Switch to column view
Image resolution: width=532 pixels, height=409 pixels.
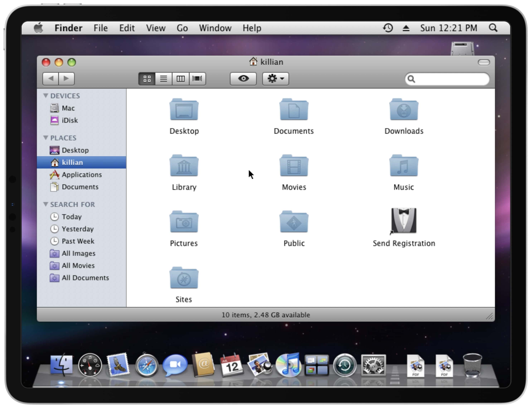tap(181, 79)
